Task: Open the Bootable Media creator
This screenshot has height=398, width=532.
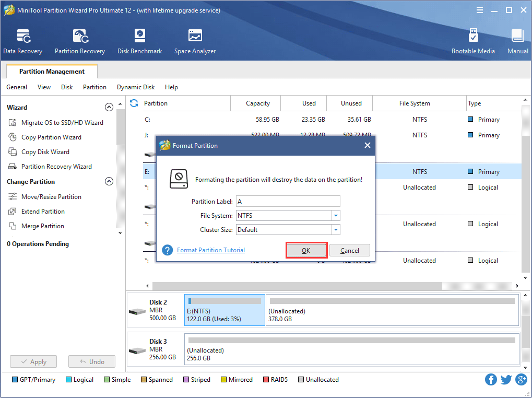Action: 473,41
